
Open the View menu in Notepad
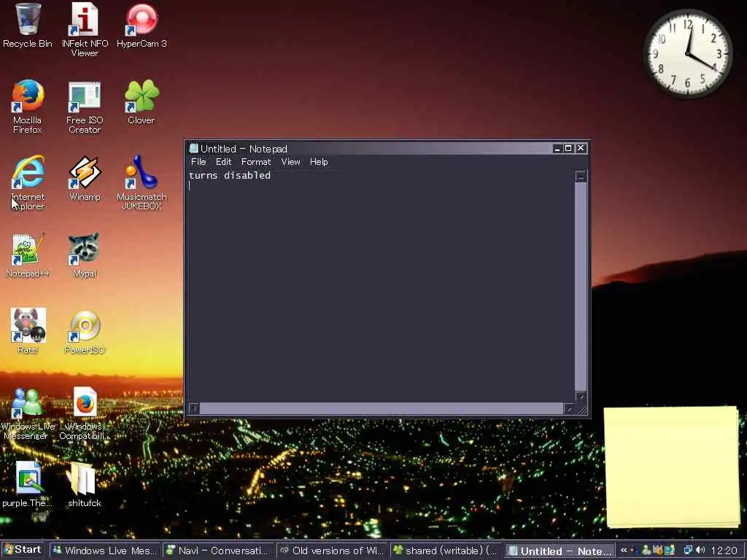(x=290, y=162)
